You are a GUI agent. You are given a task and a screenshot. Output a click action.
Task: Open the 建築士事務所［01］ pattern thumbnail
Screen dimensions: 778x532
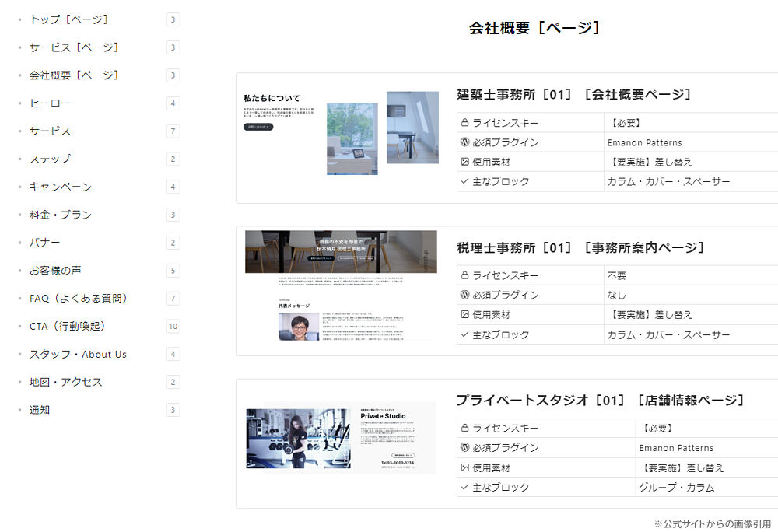coord(341,132)
